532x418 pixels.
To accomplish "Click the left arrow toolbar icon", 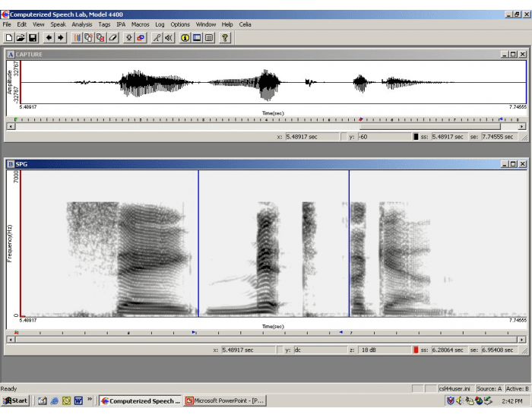I will [49, 38].
